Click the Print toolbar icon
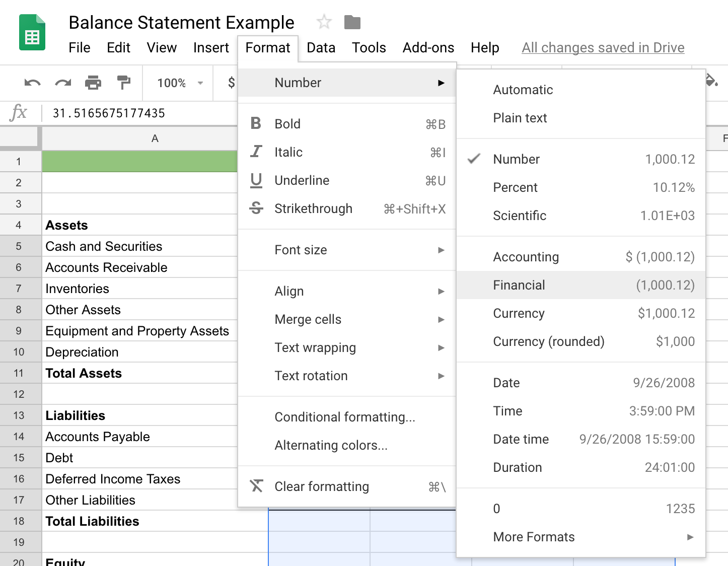The width and height of the screenshot is (728, 566). pos(93,83)
